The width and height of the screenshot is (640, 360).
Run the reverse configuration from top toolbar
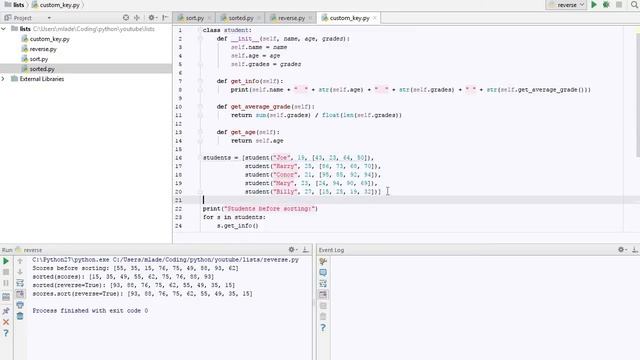(x=594, y=5)
